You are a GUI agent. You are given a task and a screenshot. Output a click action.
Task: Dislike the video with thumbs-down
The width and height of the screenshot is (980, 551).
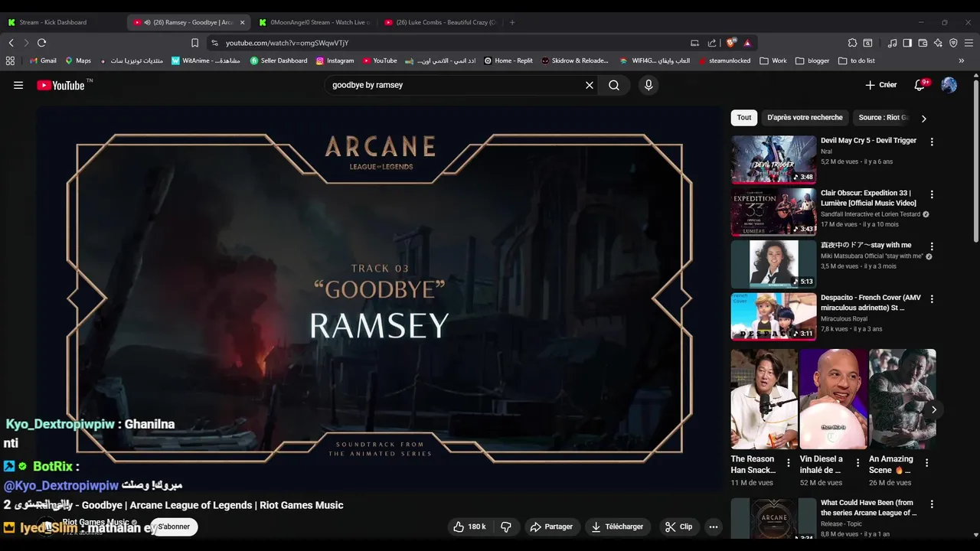point(506,527)
